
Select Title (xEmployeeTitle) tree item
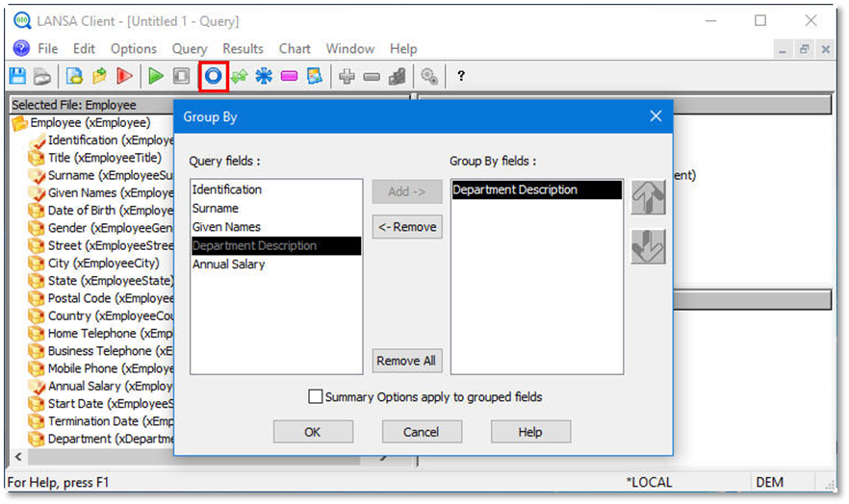tap(105, 158)
